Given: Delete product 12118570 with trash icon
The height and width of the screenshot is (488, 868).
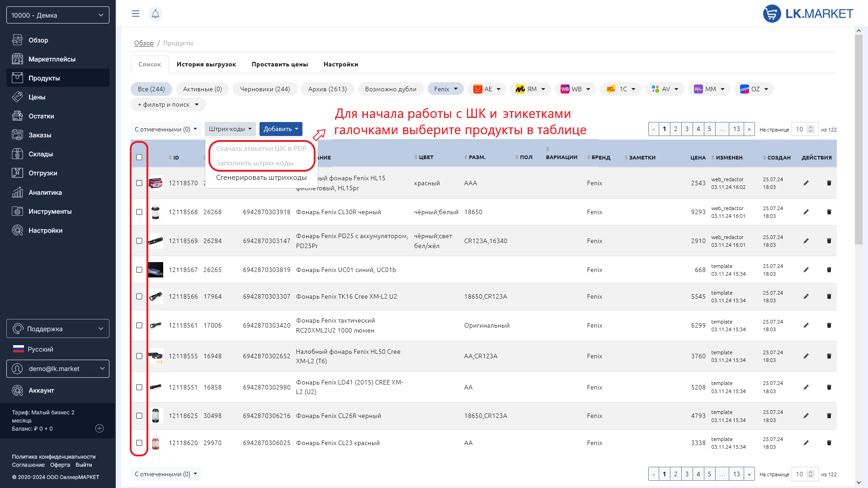Looking at the screenshot, I should pyautogui.click(x=829, y=183).
